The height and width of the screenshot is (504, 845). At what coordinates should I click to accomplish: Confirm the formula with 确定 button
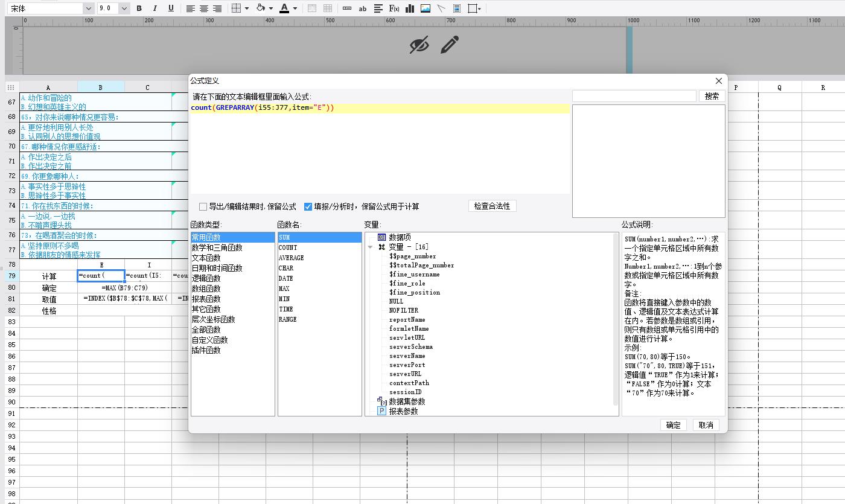tap(674, 425)
